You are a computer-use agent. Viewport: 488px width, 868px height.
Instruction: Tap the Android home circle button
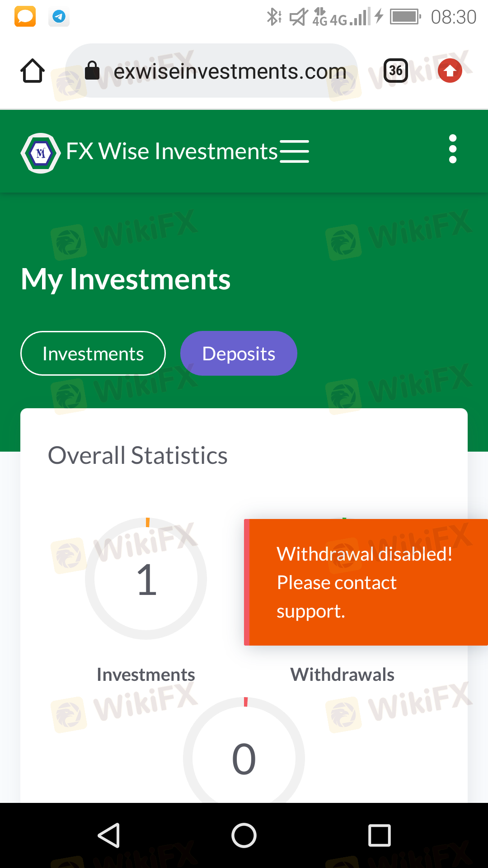[x=244, y=835]
